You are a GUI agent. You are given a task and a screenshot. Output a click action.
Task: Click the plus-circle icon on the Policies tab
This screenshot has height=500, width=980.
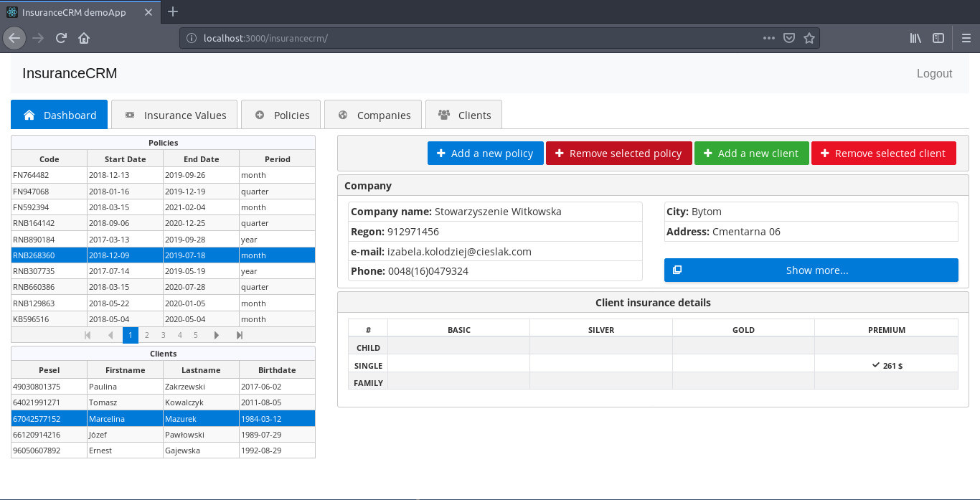260,114
